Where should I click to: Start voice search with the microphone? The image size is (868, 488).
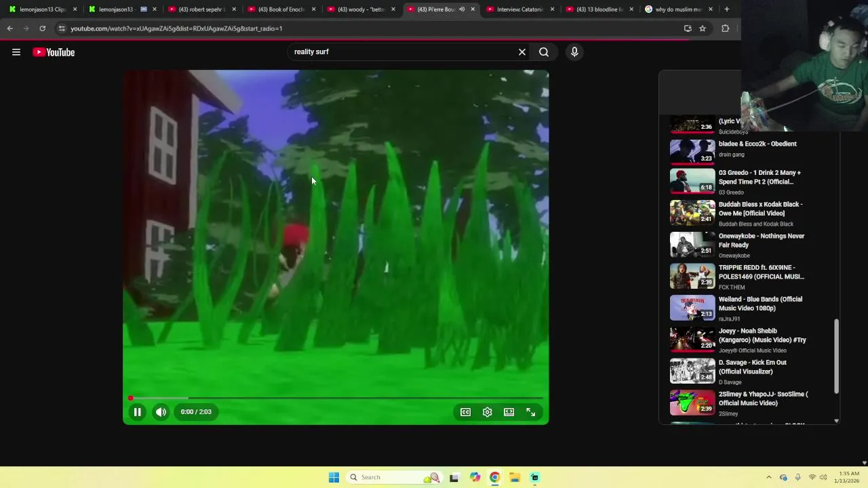pyautogui.click(x=574, y=52)
